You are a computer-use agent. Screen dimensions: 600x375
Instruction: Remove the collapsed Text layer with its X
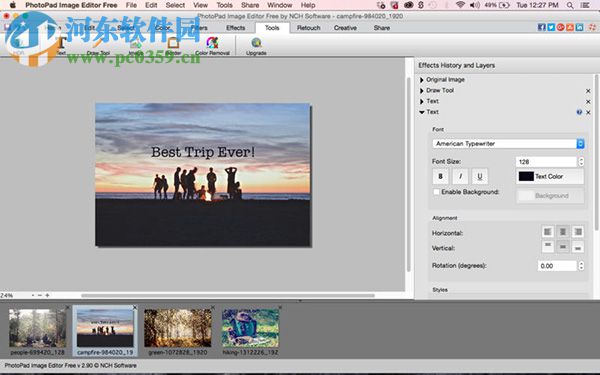click(x=588, y=101)
